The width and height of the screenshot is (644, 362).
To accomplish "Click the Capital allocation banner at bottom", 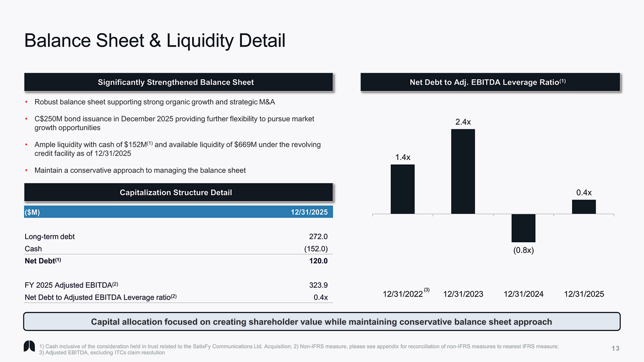I will tap(321, 322).
